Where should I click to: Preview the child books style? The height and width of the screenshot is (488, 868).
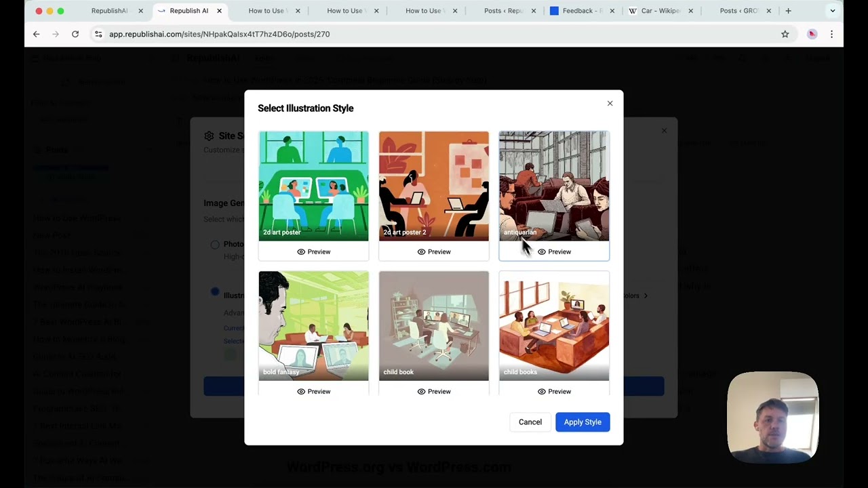pyautogui.click(x=554, y=391)
